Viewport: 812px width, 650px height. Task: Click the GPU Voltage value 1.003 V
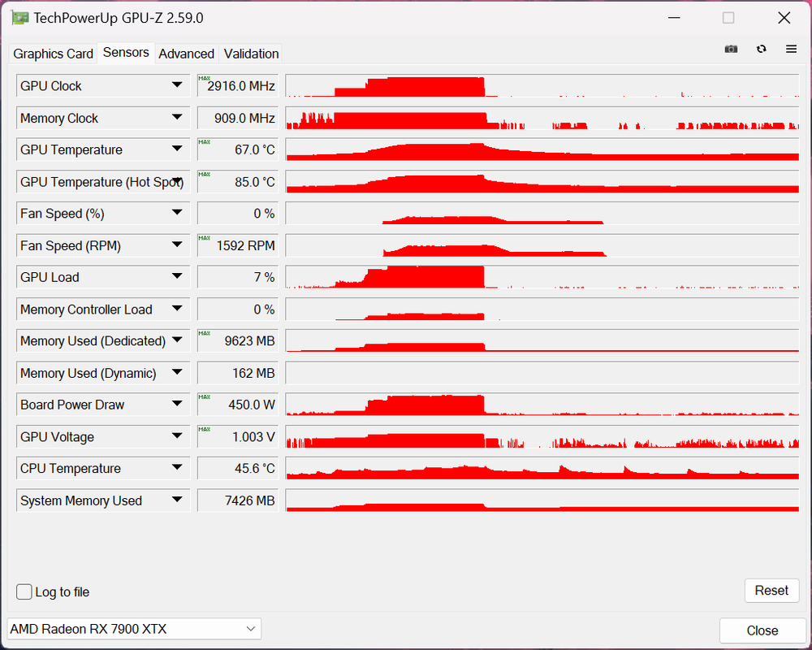point(238,436)
